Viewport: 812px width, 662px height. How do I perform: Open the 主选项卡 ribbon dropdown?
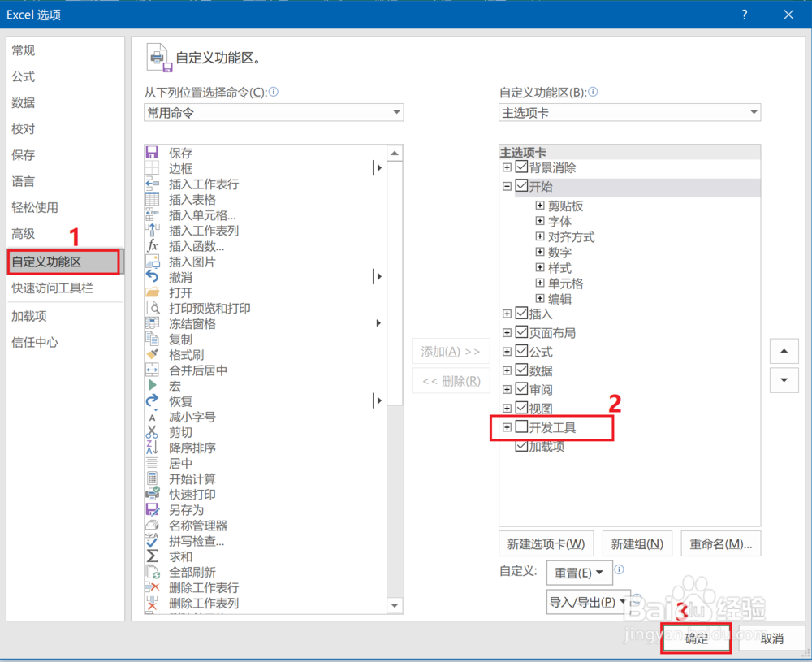click(630, 112)
